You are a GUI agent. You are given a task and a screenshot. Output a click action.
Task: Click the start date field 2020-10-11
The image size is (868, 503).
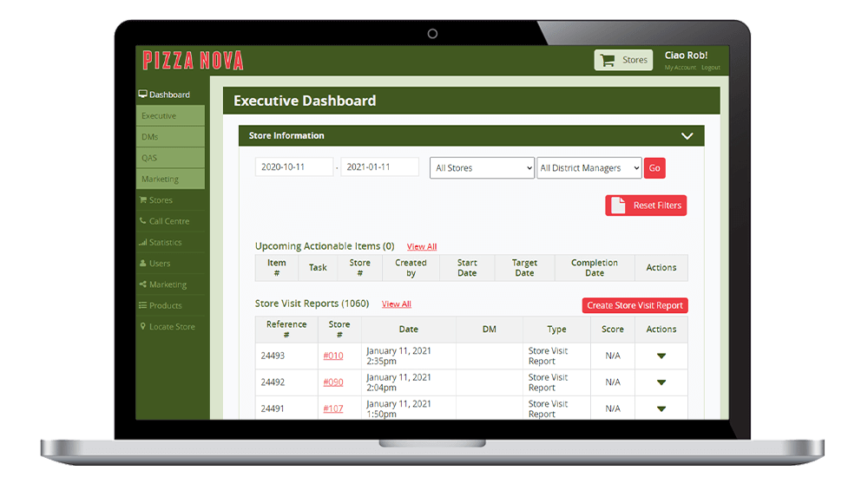pyautogui.click(x=293, y=167)
